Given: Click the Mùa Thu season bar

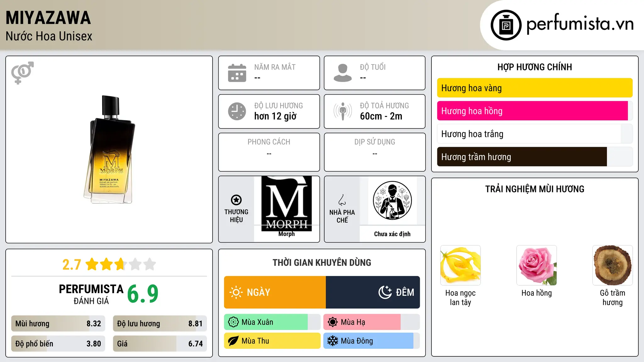Looking at the screenshot, I should [272, 341].
